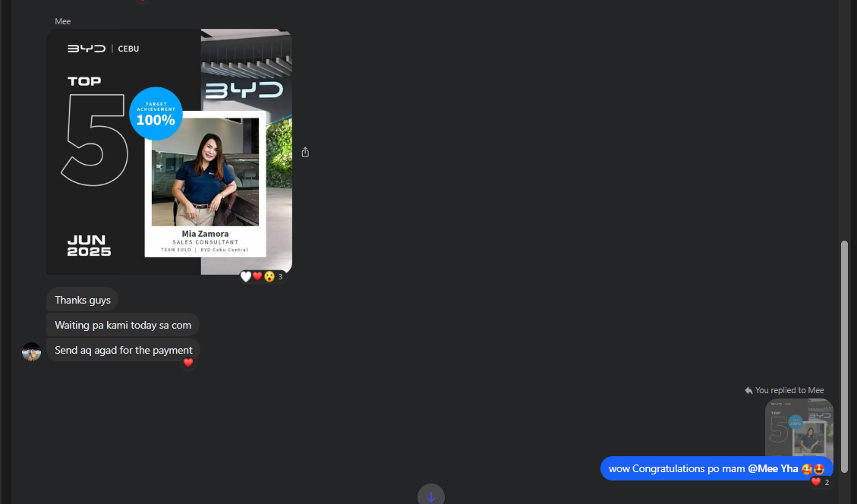Click heart reaction under the payment message

[188, 363]
